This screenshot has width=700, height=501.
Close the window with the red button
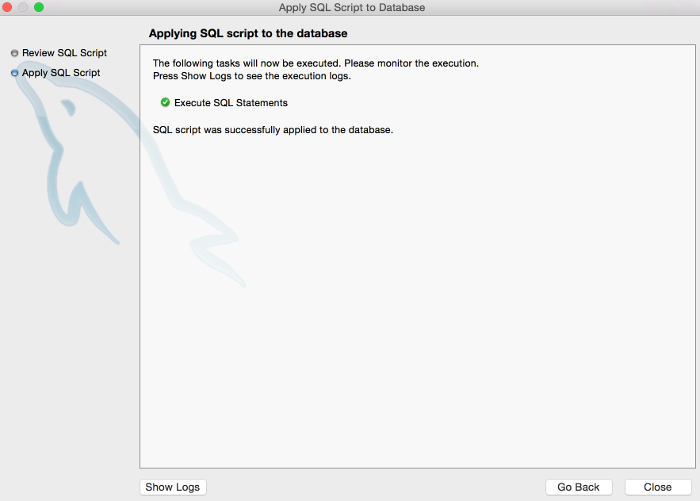pos(7,7)
